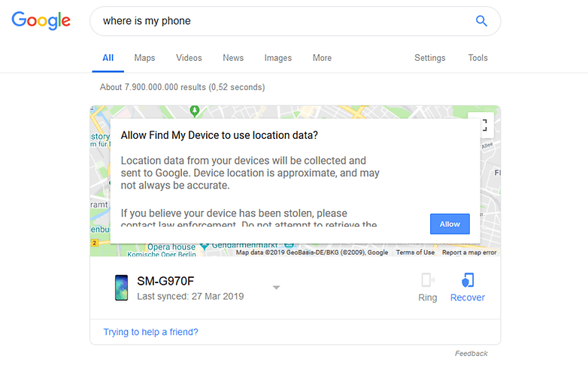Viewport: 588px width, 368px height.
Task: Open Report a map error link
Action: point(469,252)
